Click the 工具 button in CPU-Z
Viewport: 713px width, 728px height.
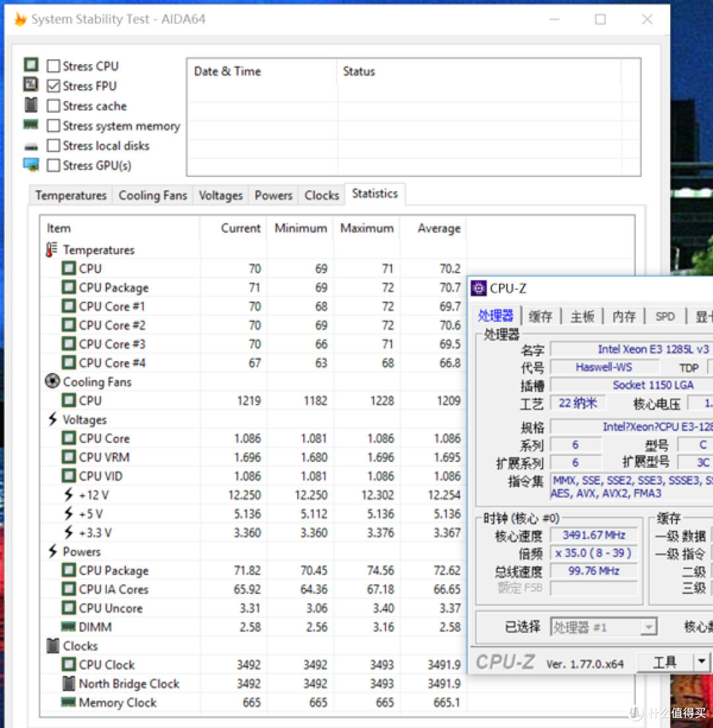point(664,661)
